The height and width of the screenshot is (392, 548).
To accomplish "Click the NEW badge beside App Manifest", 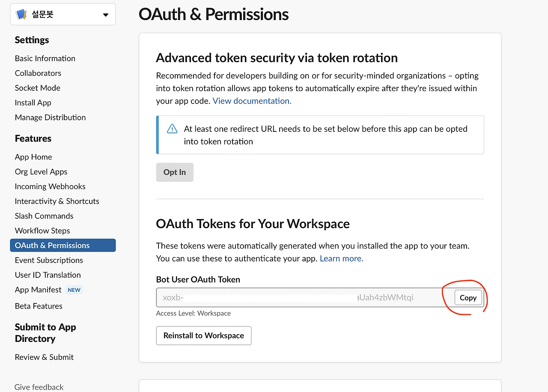I will [74, 290].
